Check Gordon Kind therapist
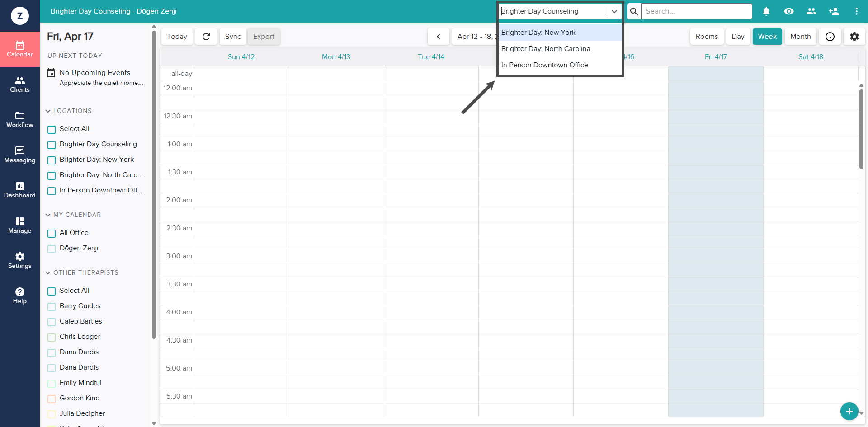Screen dimensions: 868x427 (52, 399)
